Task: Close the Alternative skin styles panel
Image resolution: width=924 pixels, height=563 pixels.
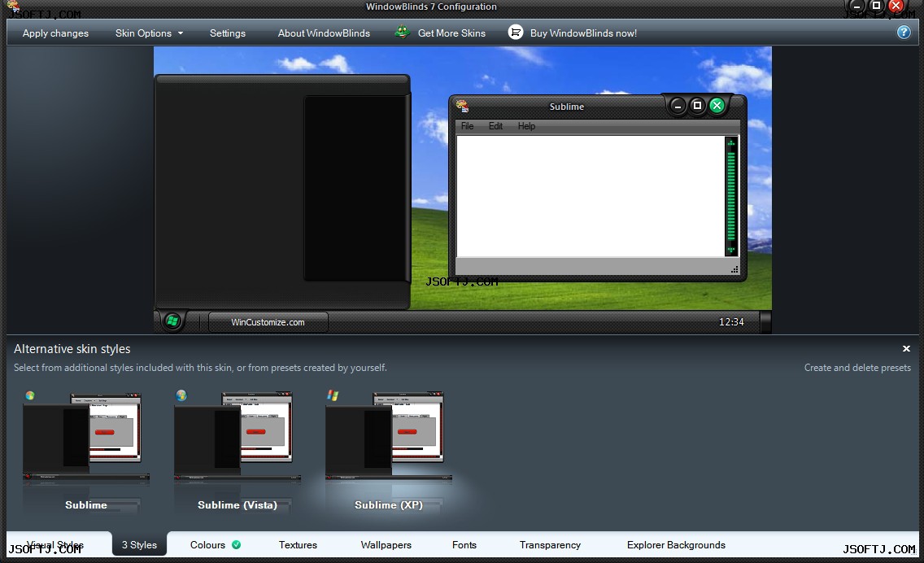Action: (906, 349)
